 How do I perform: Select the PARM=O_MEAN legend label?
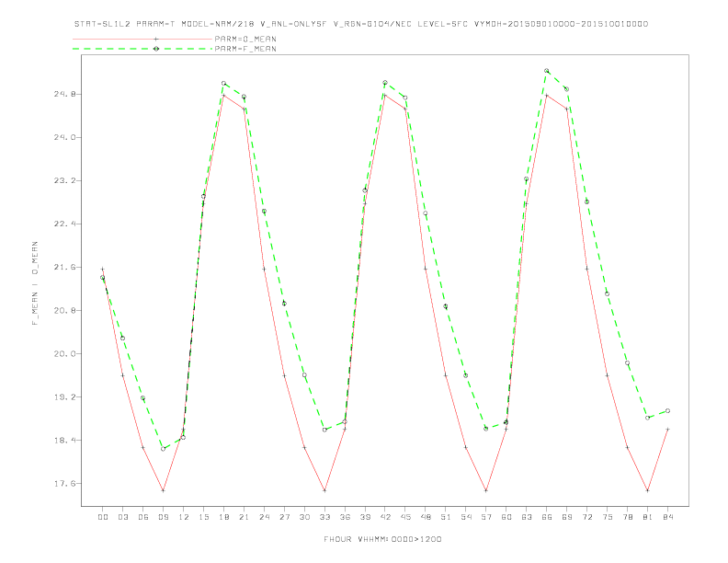[245, 39]
